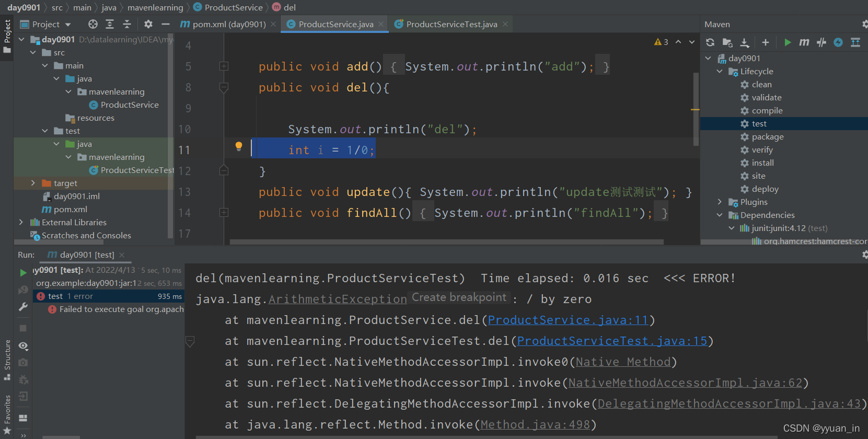The width and height of the screenshot is (868, 439).
Task: Collapse the junit:junit:4.12 dependency
Action: pos(732,228)
